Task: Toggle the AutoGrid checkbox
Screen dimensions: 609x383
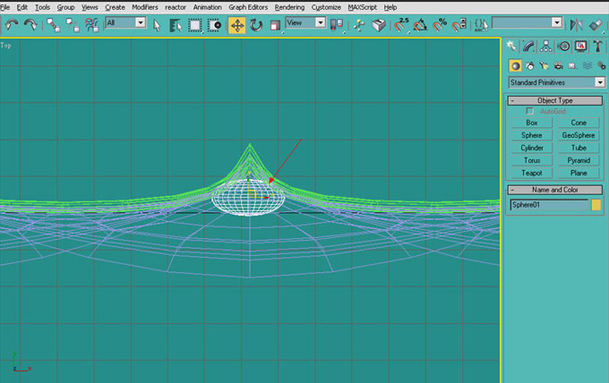Action: [530, 111]
